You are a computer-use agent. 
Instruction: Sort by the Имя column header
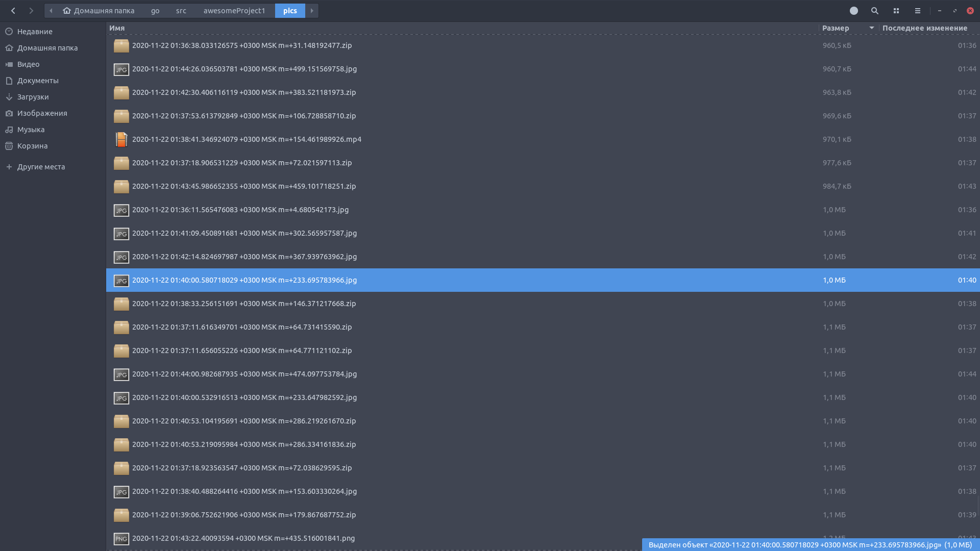117,28
